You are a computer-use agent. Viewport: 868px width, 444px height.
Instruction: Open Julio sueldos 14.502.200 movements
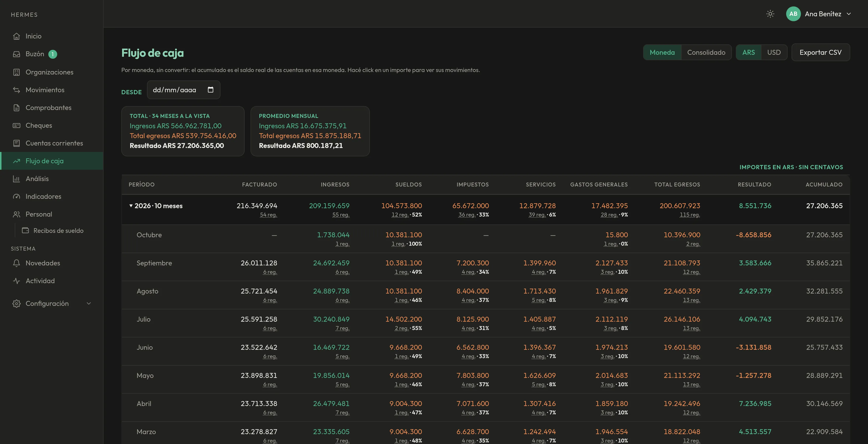click(x=404, y=319)
